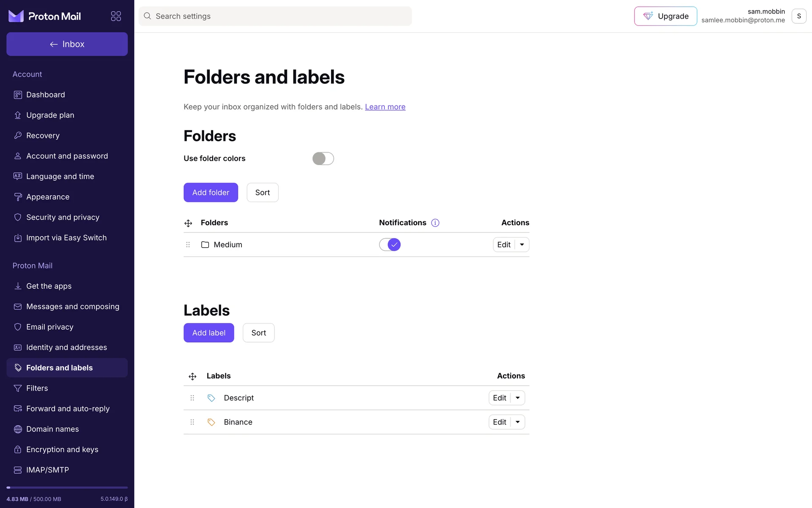Click the Add folder button
Viewport: 812px width, 508px height.
point(211,193)
